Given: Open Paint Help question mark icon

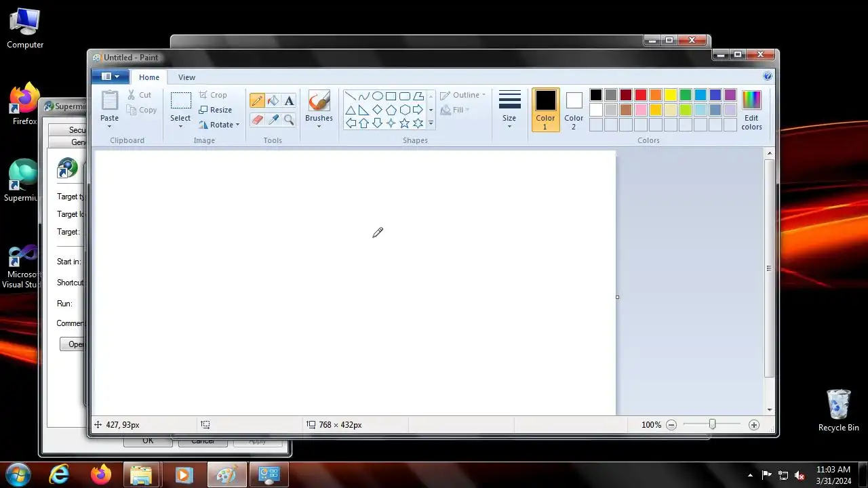Looking at the screenshot, I should 768,77.
